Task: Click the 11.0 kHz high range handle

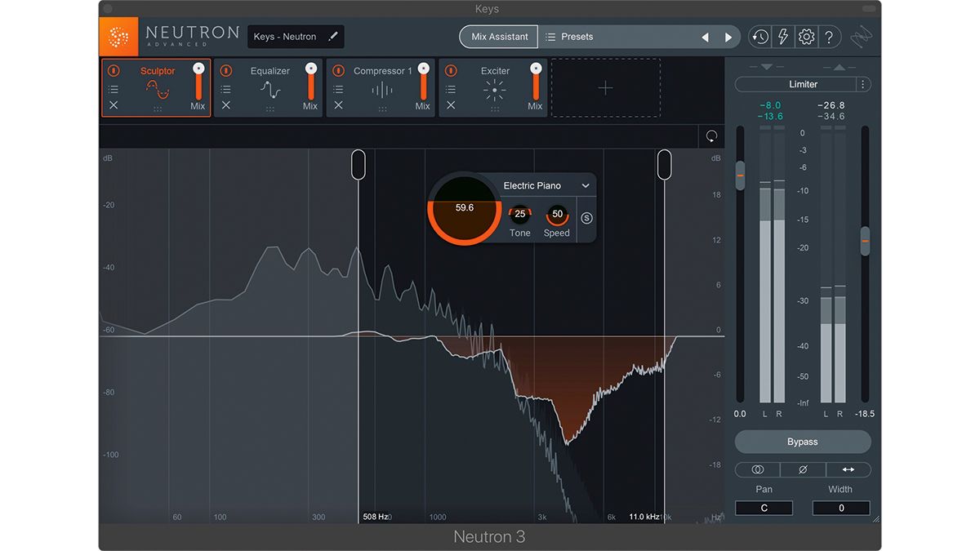Action: point(665,164)
